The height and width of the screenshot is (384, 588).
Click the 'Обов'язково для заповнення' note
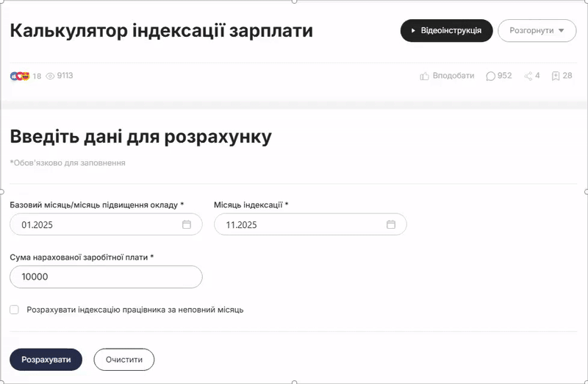point(68,163)
